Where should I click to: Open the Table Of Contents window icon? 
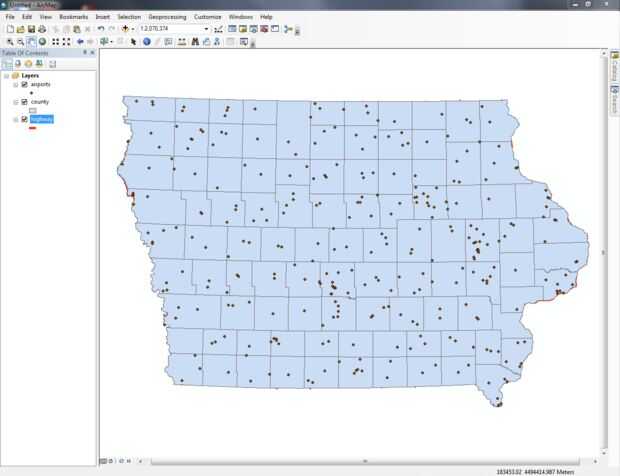coord(232,29)
